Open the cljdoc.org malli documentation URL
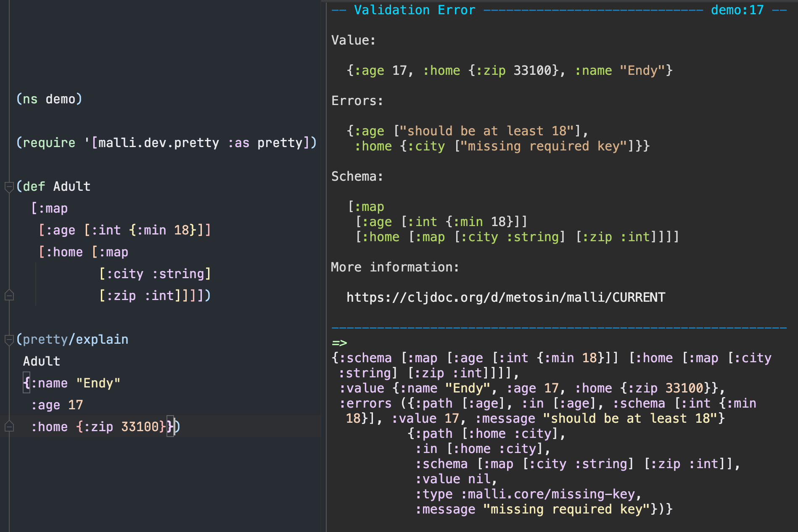The height and width of the screenshot is (532, 798). (505, 298)
